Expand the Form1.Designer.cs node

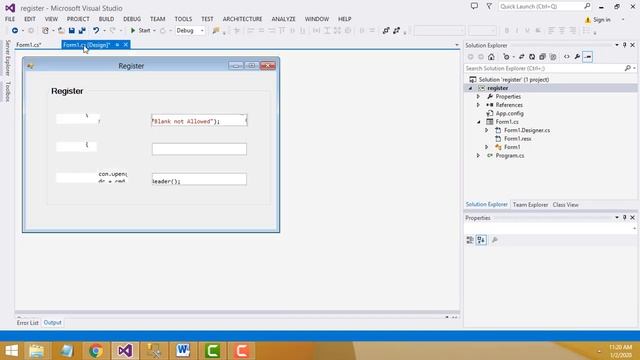(x=487, y=130)
